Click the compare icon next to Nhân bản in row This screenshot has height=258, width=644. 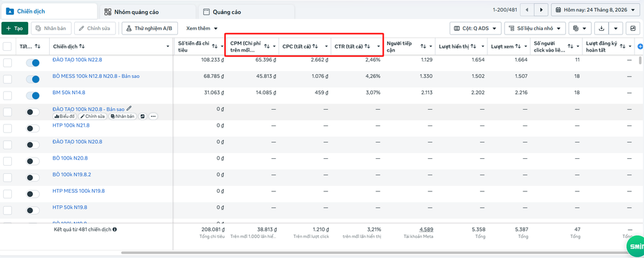tap(143, 117)
